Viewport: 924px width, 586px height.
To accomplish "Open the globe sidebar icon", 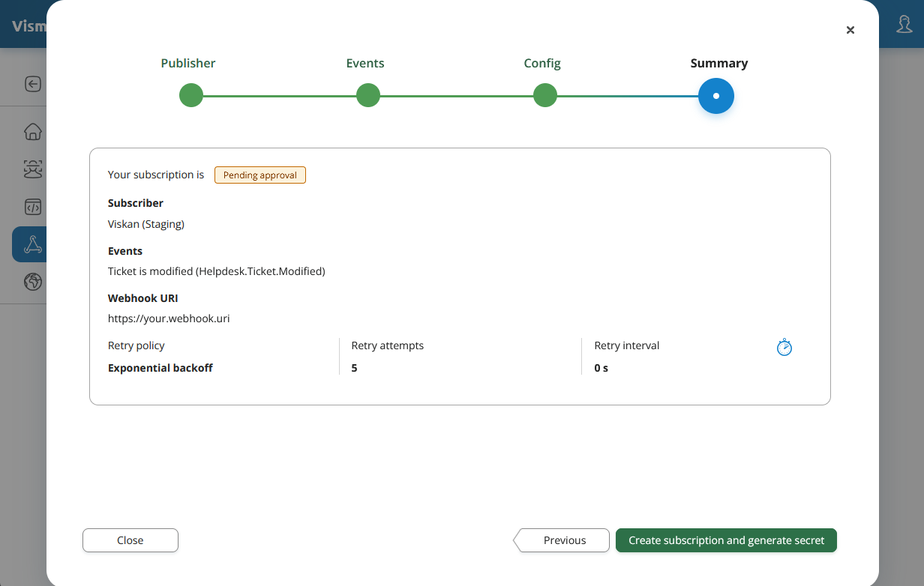I will click(33, 282).
